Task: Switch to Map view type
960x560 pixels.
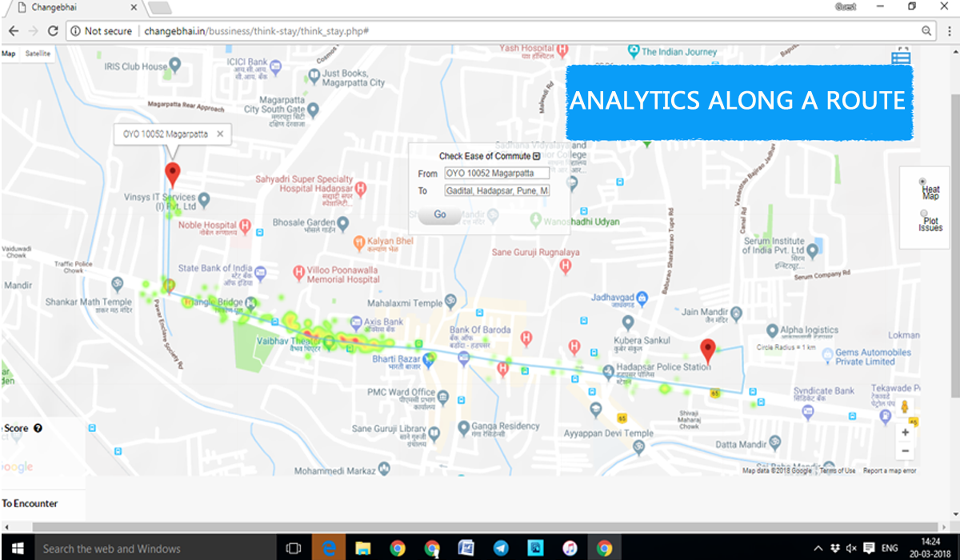Action: coord(9,54)
